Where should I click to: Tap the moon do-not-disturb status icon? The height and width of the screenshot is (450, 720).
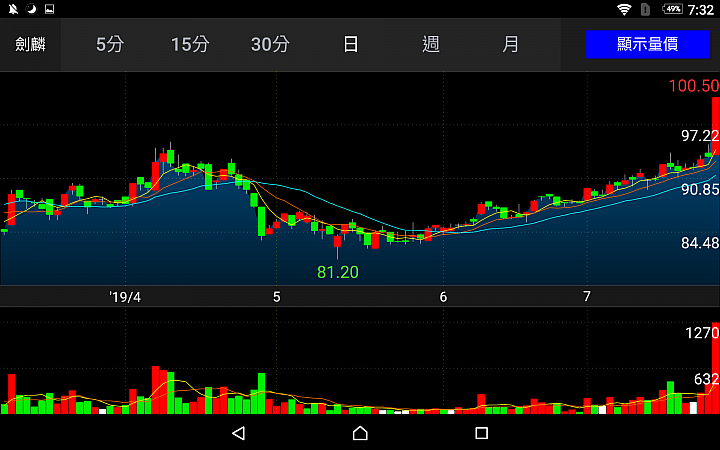(31, 9)
